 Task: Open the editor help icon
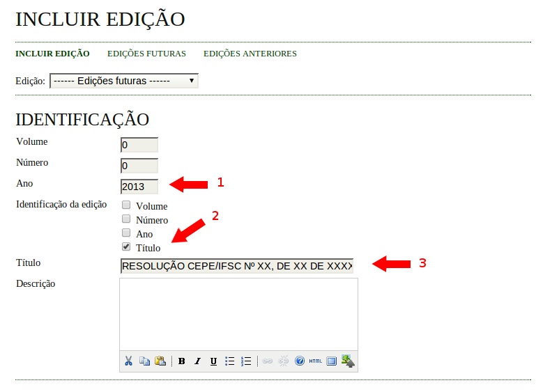300,361
